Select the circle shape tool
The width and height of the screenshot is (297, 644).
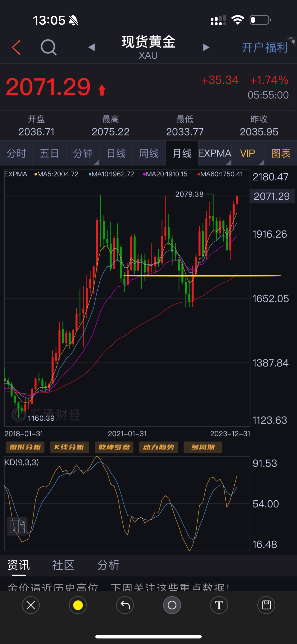172,605
